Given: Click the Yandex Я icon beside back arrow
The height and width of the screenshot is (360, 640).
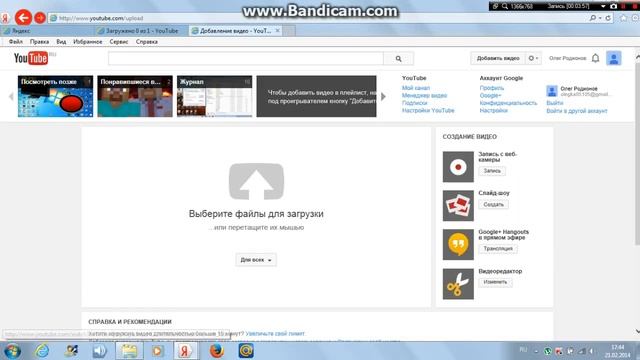Looking at the screenshot, I should tap(5, 18).
